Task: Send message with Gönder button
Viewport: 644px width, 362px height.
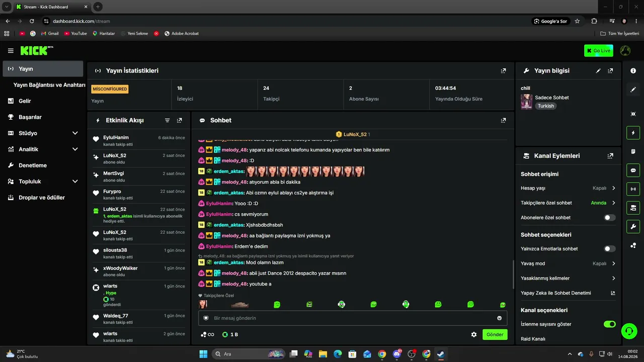Action: (x=495, y=334)
